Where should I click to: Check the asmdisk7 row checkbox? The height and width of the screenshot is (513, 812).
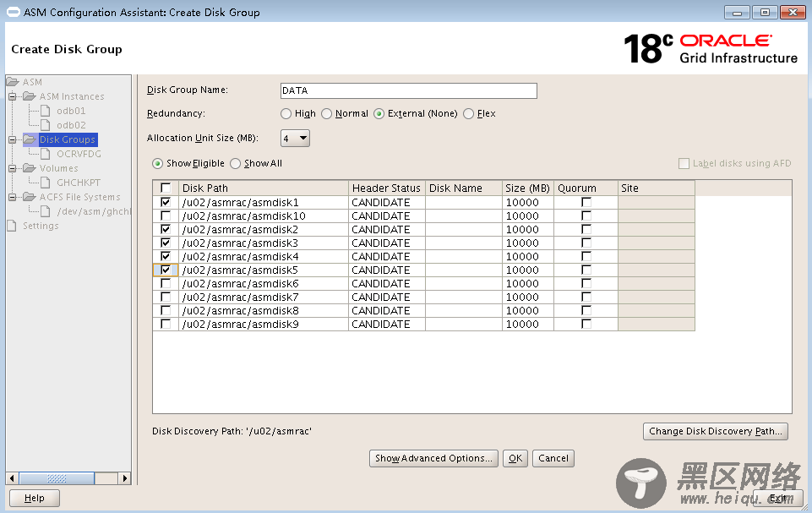click(x=166, y=297)
